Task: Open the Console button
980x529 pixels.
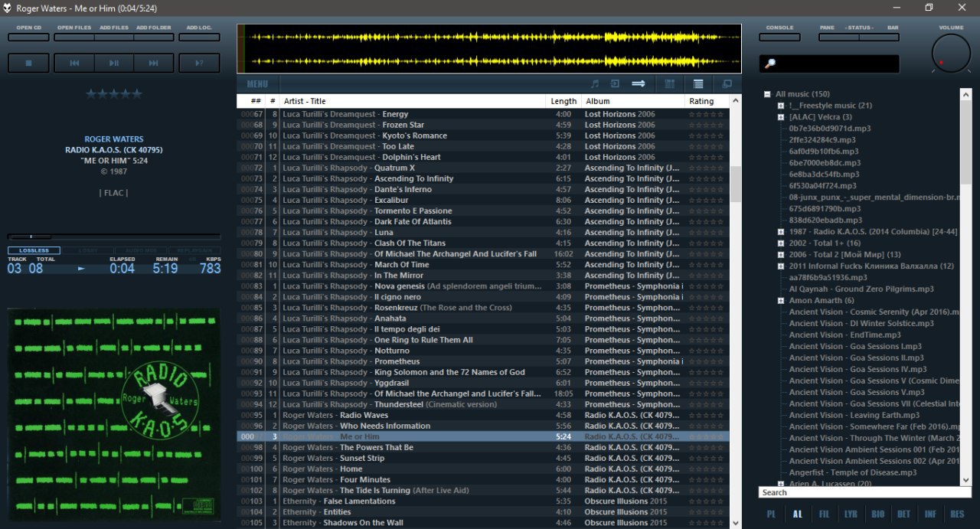Action: [779, 37]
